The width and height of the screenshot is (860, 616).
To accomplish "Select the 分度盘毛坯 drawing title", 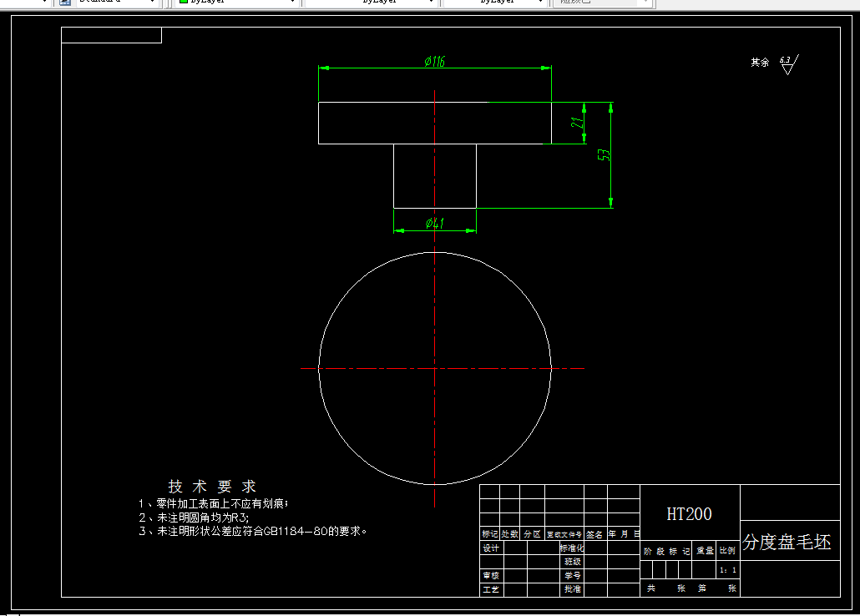I will (787, 542).
